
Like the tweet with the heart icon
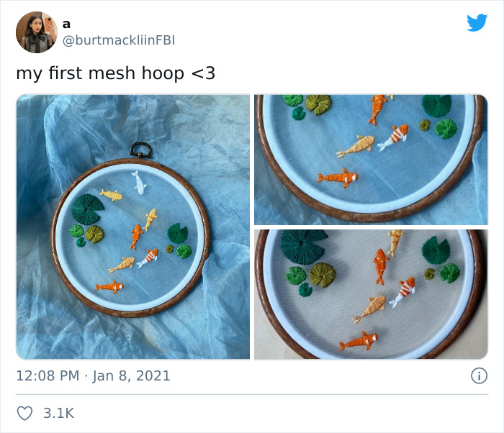tap(24, 413)
